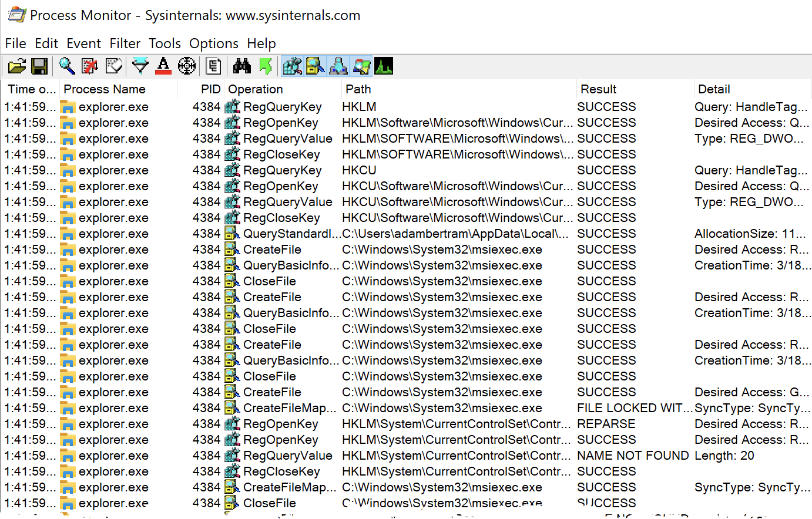The width and height of the screenshot is (812, 519).
Task: Click the registry icon on the RegQueryKey HKLM row
Action: click(x=233, y=107)
